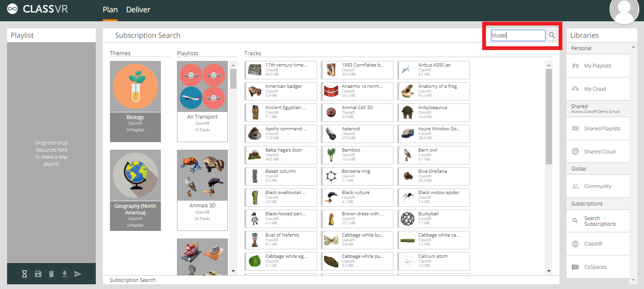644x289 pixels.
Task: Click the hourglass timer icon in the Playlist footer
Action: click(x=25, y=274)
